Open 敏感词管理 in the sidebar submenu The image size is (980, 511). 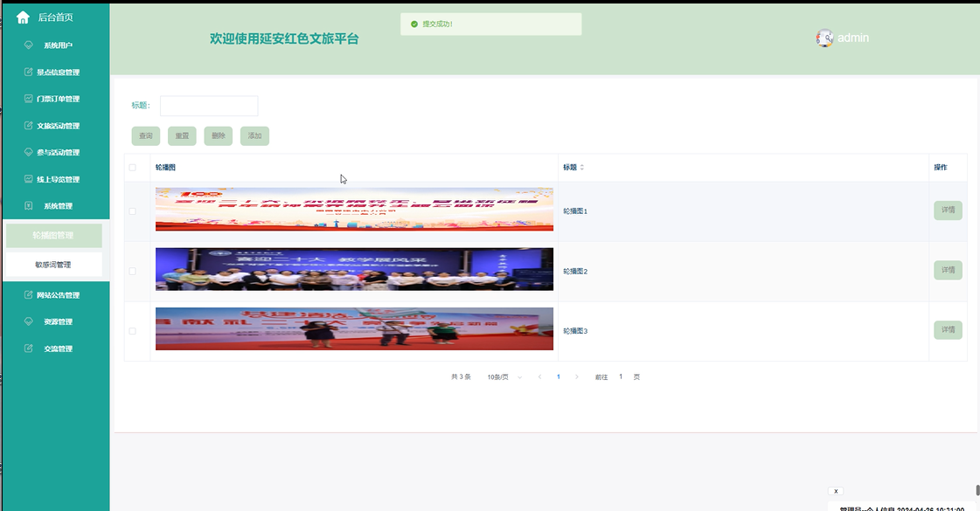53,265
